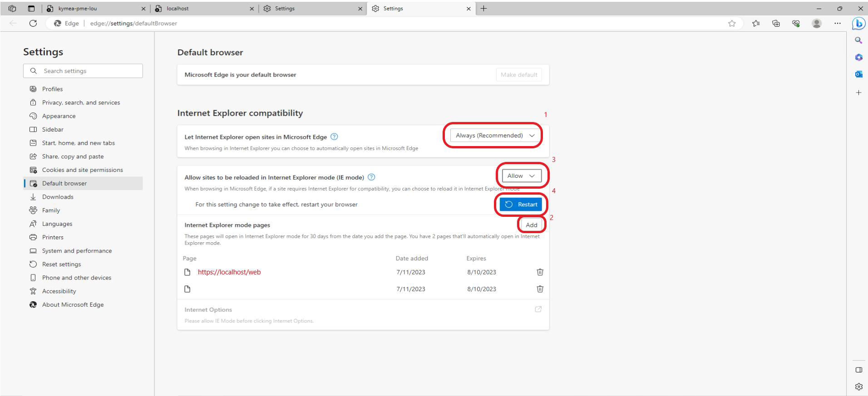Open a new tab with plus button

tap(483, 8)
